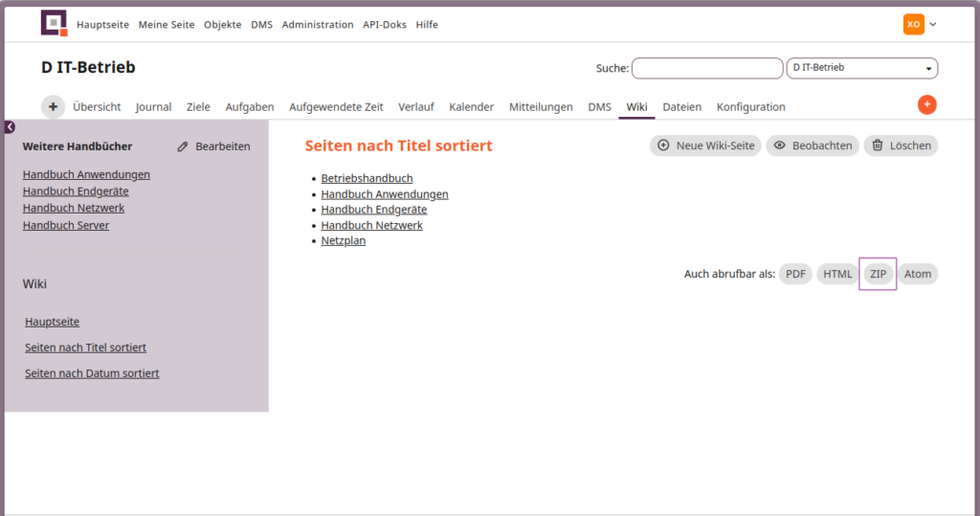Click the orange plus button at right
980x516 pixels.
(x=926, y=105)
